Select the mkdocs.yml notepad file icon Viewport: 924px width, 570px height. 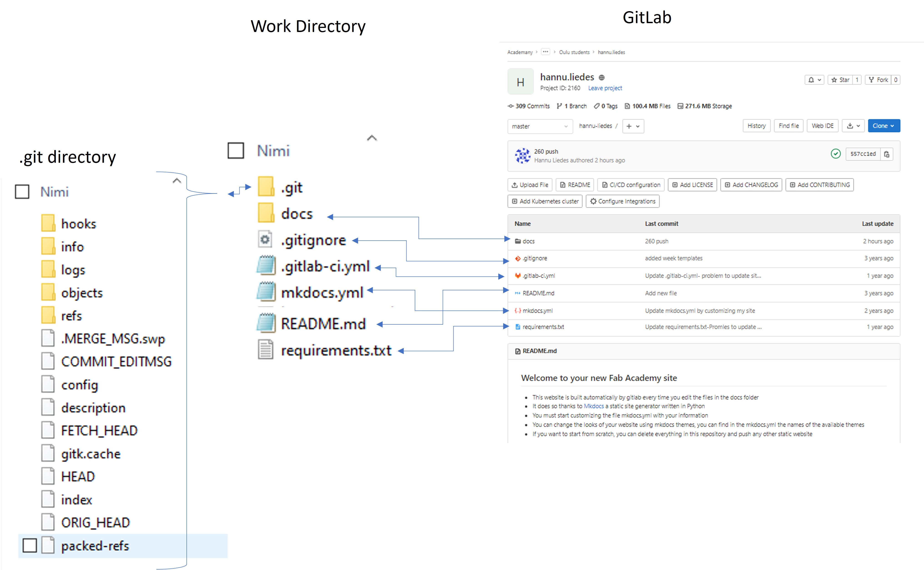266,292
